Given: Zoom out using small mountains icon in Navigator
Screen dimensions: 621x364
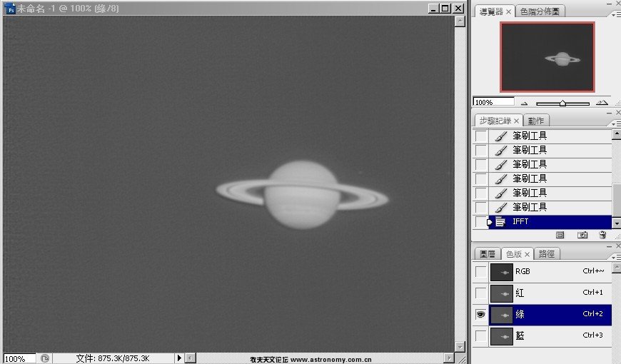Looking at the screenshot, I should tap(525, 103).
